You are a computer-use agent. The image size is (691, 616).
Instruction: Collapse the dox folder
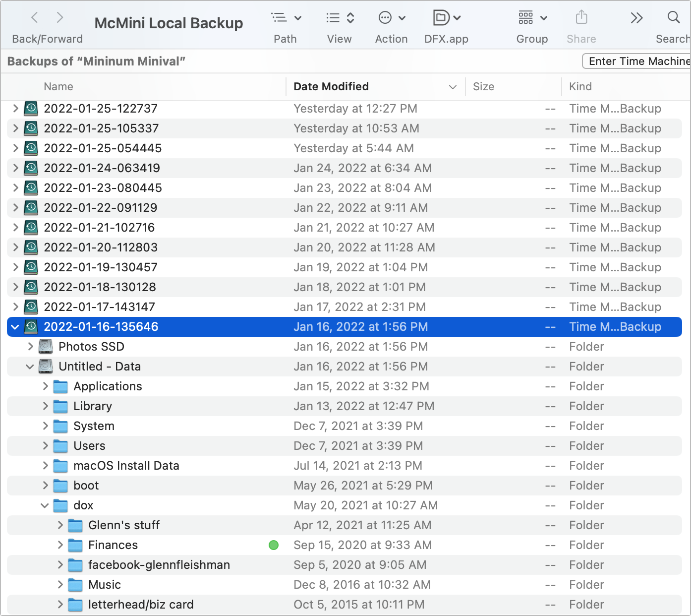point(45,505)
